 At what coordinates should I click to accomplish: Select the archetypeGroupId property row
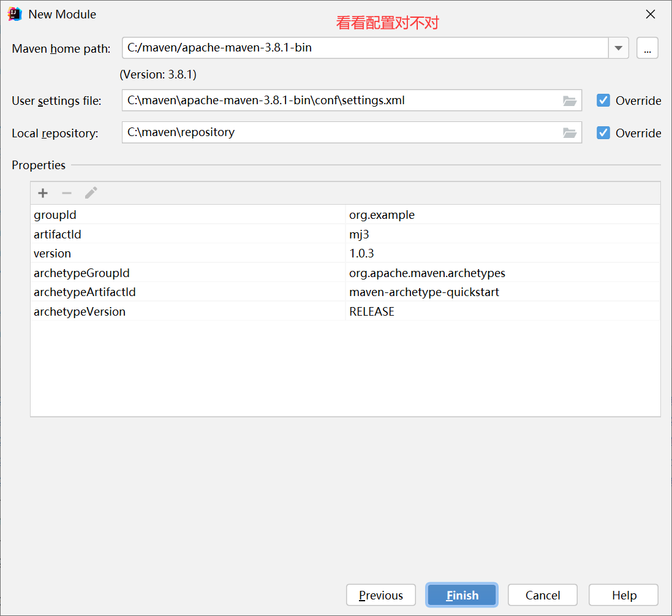[345, 272]
